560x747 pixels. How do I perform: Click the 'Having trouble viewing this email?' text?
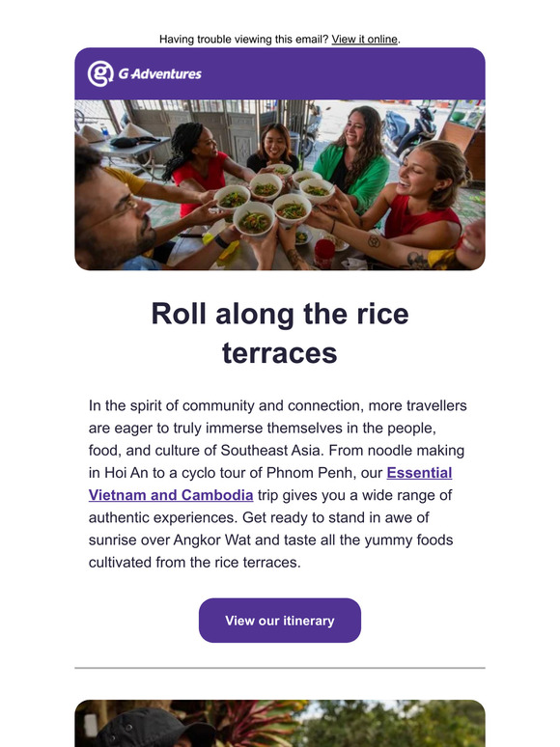[244, 39]
